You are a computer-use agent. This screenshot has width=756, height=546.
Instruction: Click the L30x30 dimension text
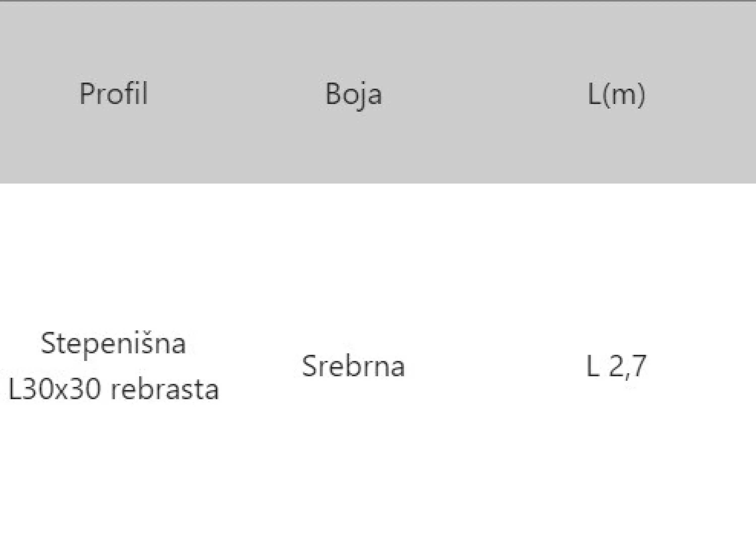pos(54,389)
